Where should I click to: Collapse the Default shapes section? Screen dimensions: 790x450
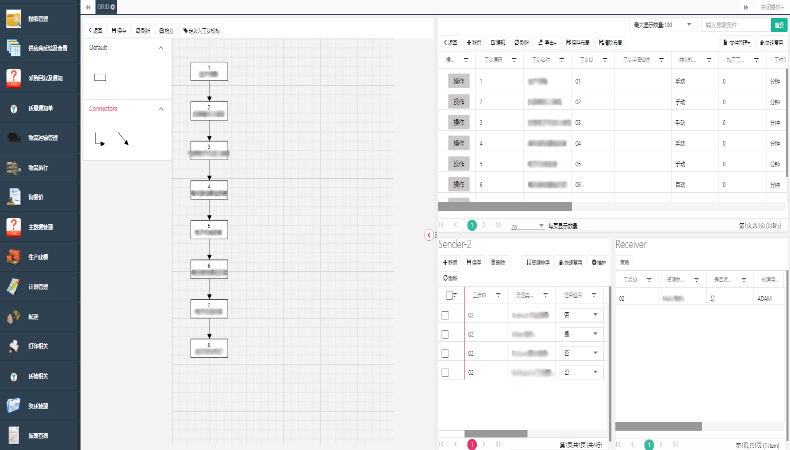162,47
